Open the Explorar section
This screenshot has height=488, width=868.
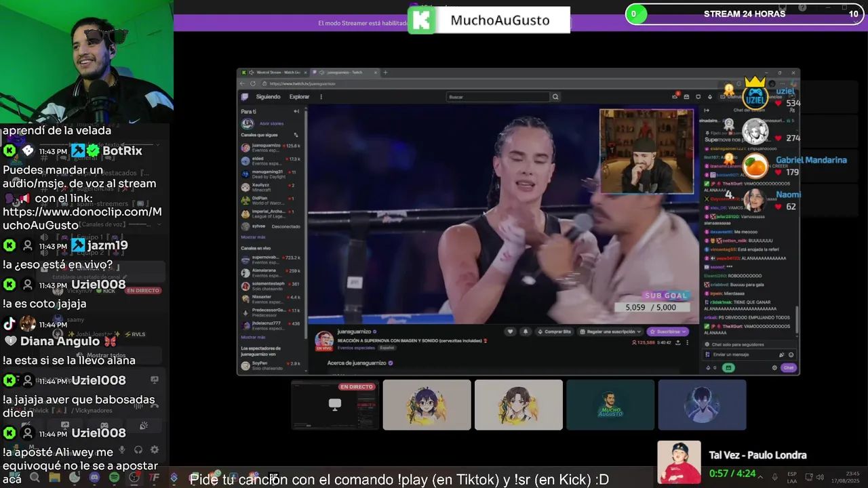tap(299, 97)
